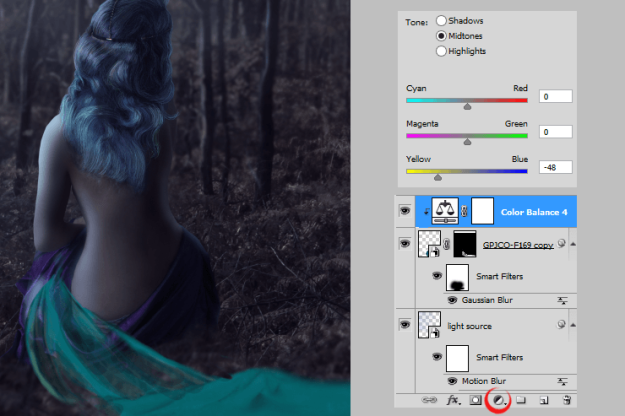Click the Smart Filters mask thumbnail under GPJCO-F169 copy

[x=457, y=277]
